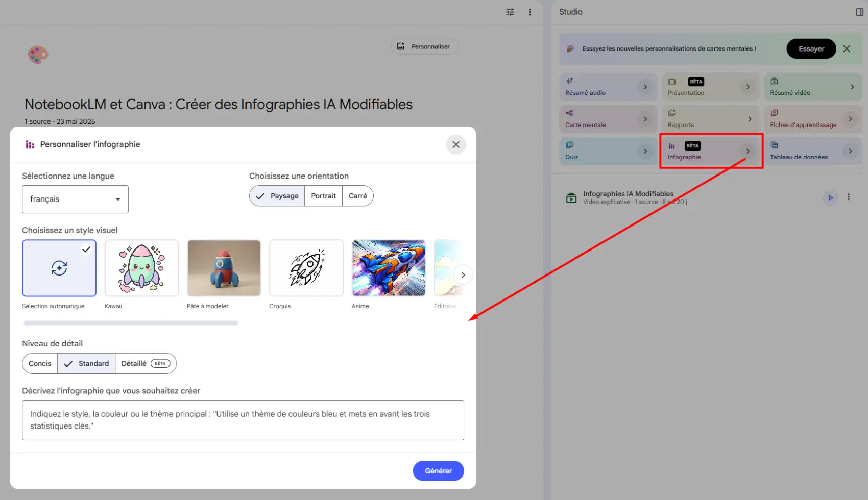This screenshot has height=500, width=868.
Task: Expand Rapports options chevron
Action: (750, 119)
